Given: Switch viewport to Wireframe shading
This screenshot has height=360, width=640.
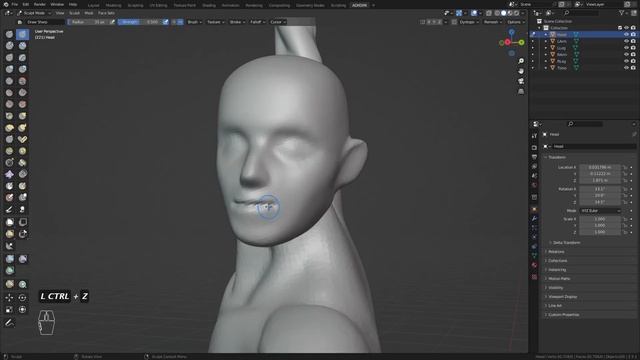Looking at the screenshot, I should [497, 13].
